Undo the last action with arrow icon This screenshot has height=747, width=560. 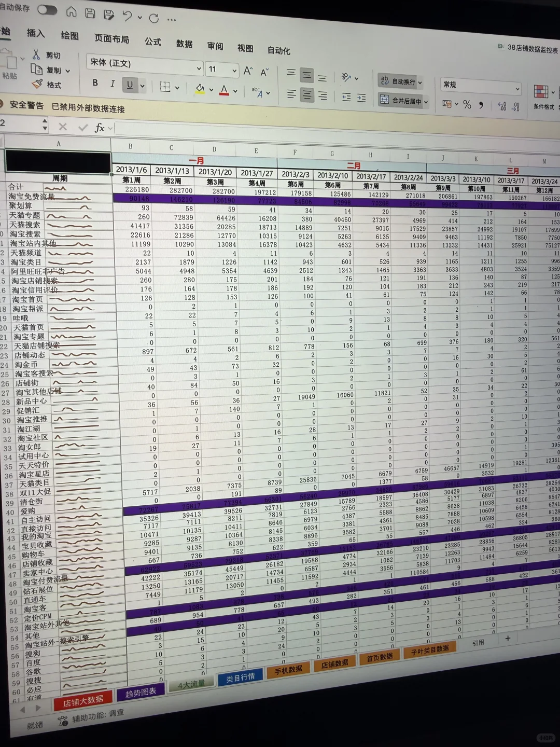pos(127,16)
